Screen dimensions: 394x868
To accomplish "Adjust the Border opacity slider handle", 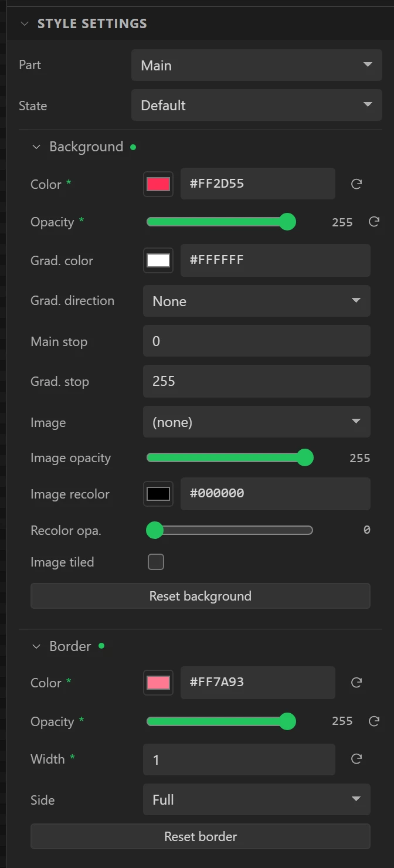I will pyautogui.click(x=287, y=721).
